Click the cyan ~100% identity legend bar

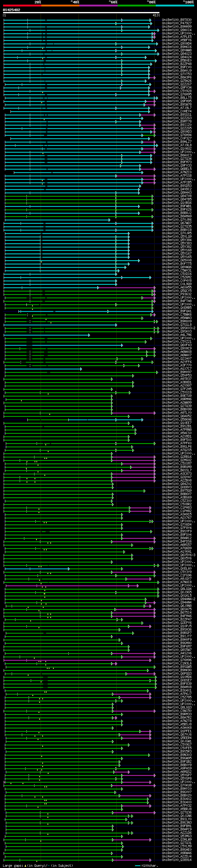coord(175,6)
